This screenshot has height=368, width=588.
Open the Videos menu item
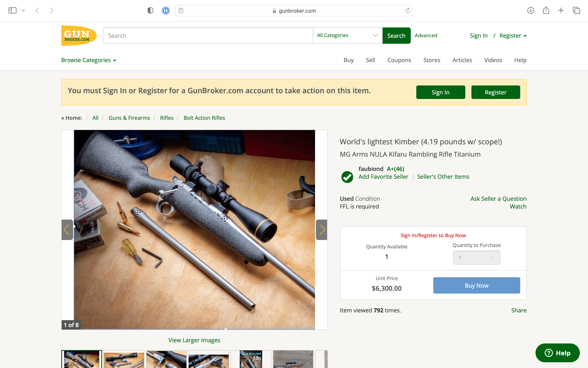(493, 60)
